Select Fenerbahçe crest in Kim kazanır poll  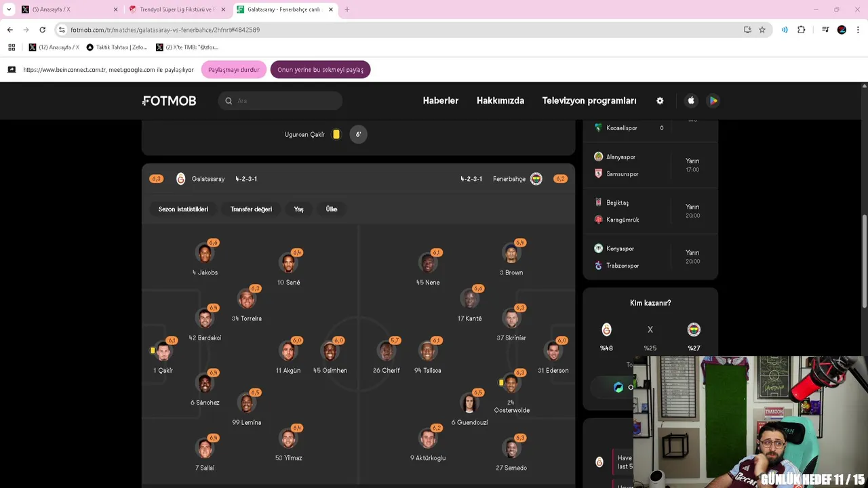(x=694, y=329)
